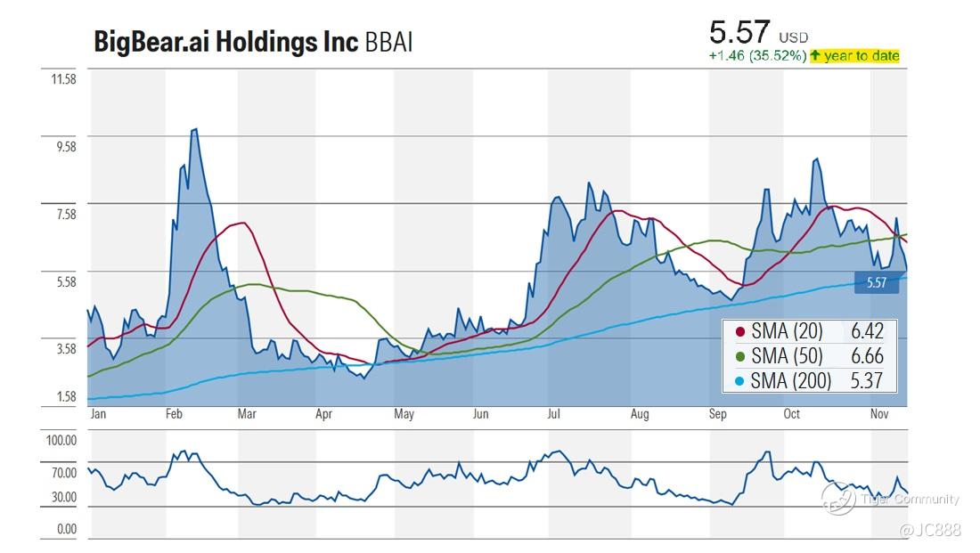Click the Mar month label

(247, 414)
